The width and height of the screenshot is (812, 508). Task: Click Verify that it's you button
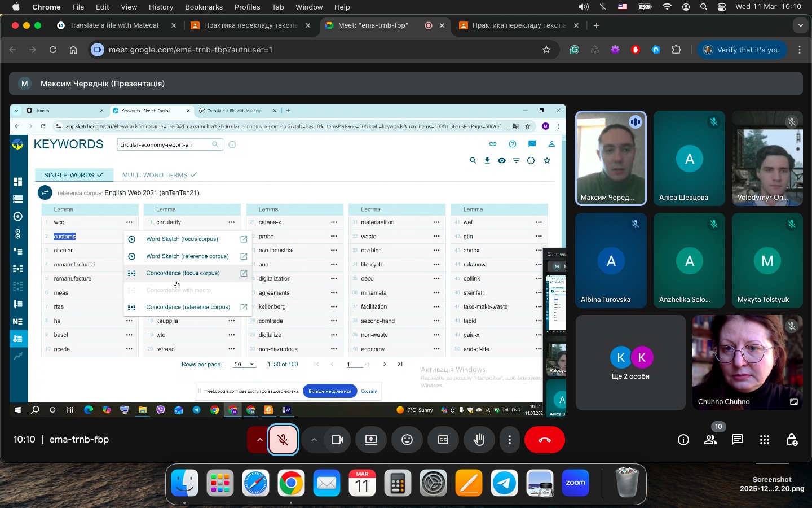coord(742,50)
